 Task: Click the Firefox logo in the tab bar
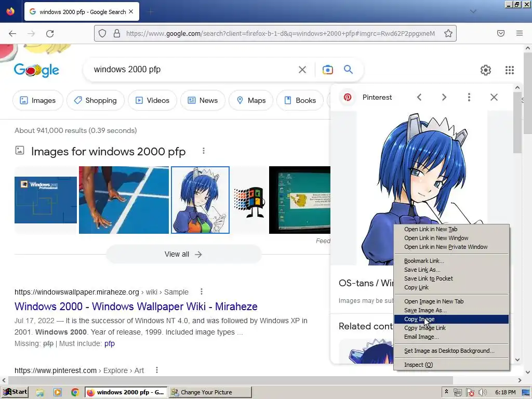(x=10, y=11)
